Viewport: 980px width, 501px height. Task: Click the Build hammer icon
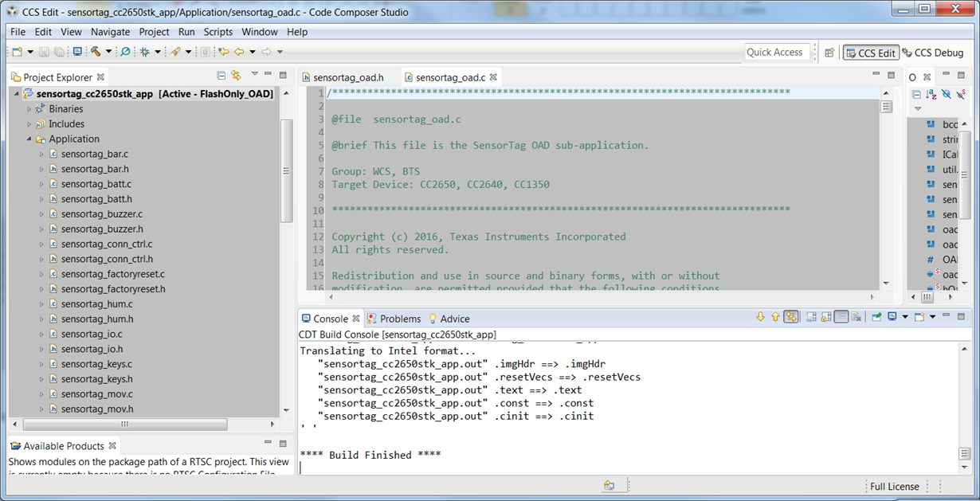coord(96,52)
